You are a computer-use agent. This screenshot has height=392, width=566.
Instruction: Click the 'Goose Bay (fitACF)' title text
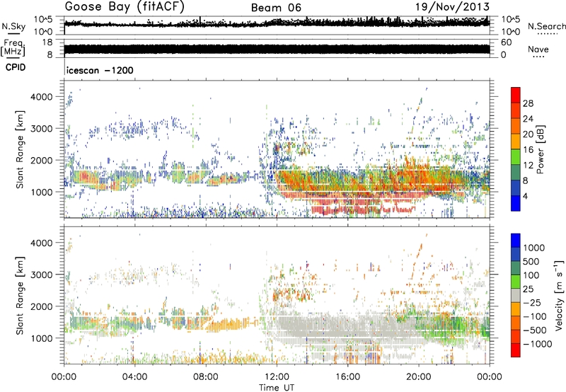(125, 6)
